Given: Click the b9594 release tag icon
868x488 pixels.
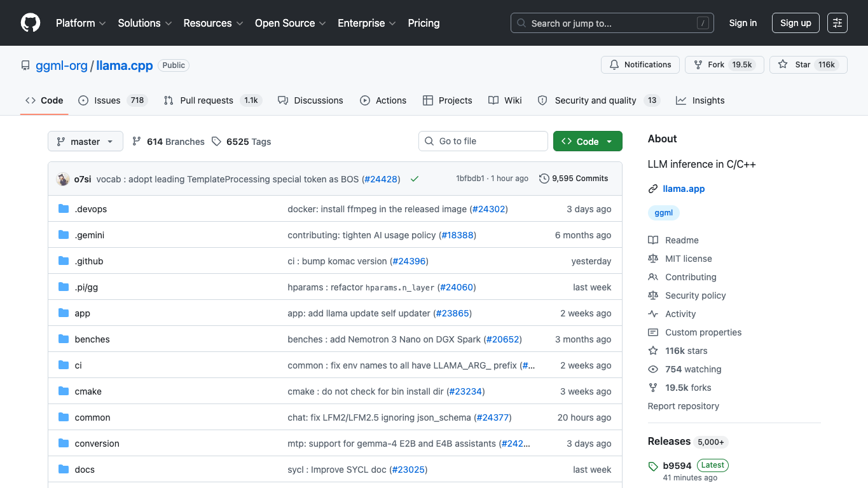Looking at the screenshot, I should pyautogui.click(x=653, y=466).
